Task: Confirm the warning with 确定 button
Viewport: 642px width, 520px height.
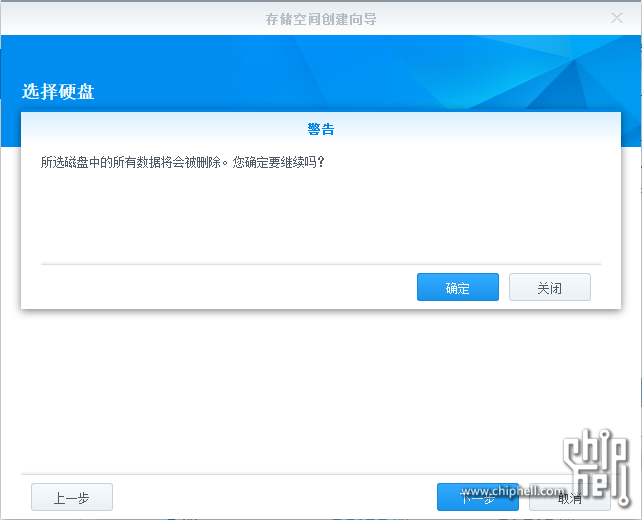Action: pyautogui.click(x=458, y=287)
